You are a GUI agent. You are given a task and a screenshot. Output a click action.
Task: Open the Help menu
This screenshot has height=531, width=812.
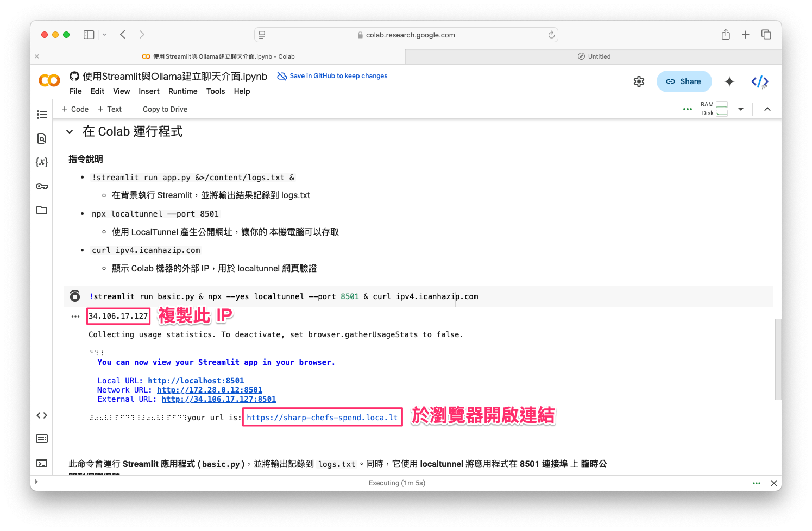(x=242, y=91)
